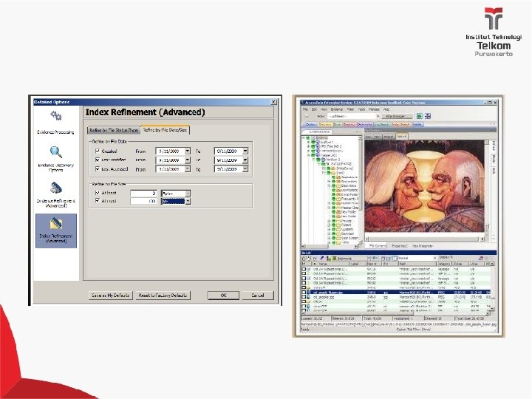Expand Partition 1 node in evidence tree

click(x=313, y=160)
